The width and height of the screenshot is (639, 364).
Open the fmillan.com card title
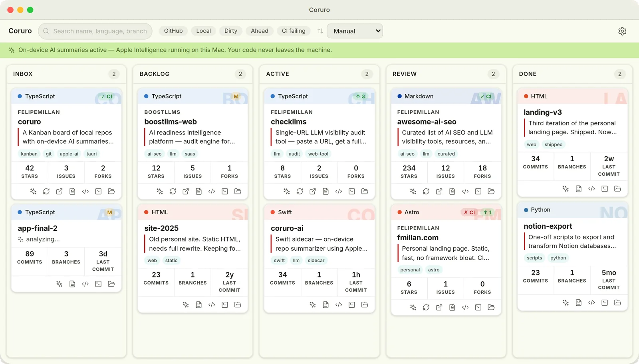coord(418,238)
